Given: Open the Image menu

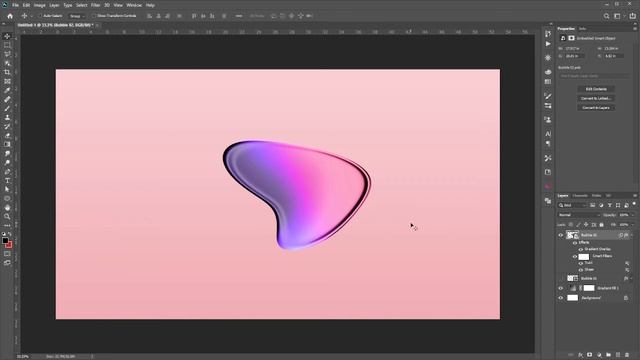Looking at the screenshot, I should [x=40, y=5].
